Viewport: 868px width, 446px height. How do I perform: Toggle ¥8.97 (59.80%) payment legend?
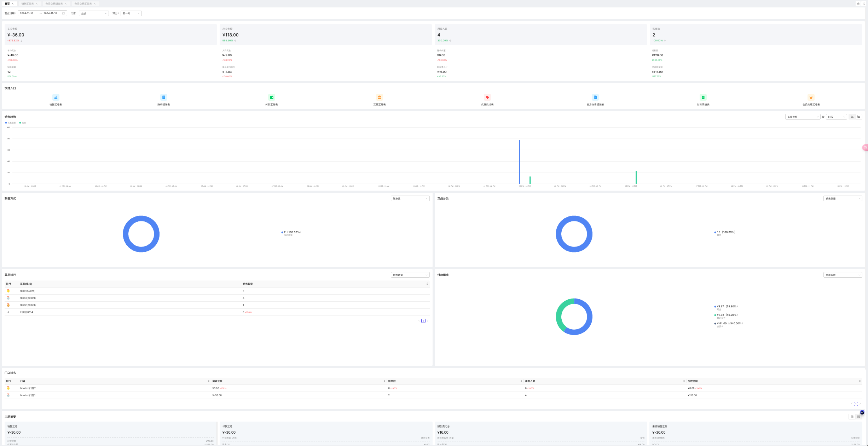click(x=726, y=308)
